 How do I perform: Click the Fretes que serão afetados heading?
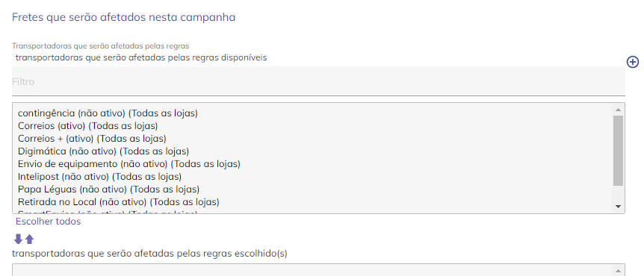pyautogui.click(x=123, y=17)
